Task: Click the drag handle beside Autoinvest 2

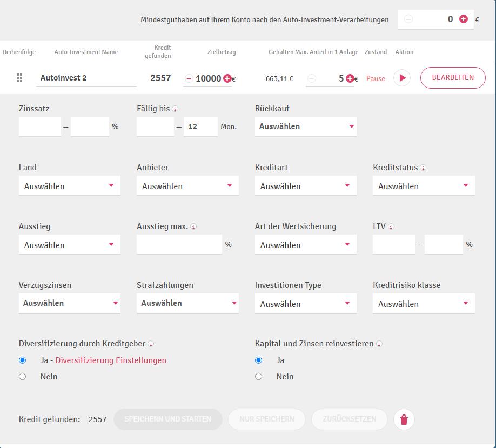Action: pyautogui.click(x=19, y=78)
